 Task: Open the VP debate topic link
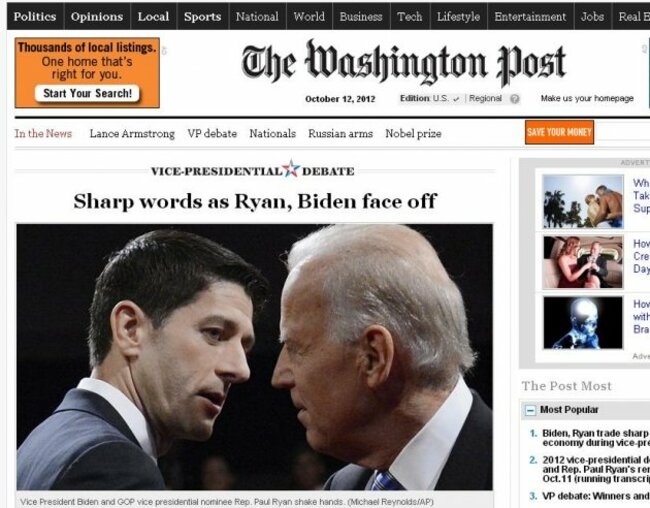(212, 134)
